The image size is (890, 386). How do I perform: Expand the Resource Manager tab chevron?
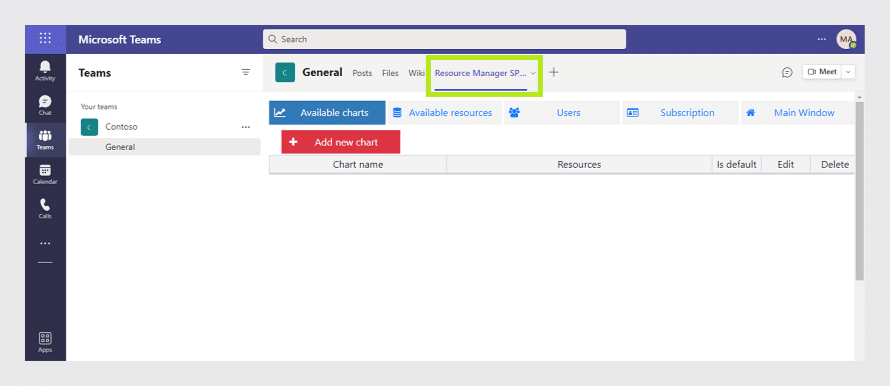533,73
